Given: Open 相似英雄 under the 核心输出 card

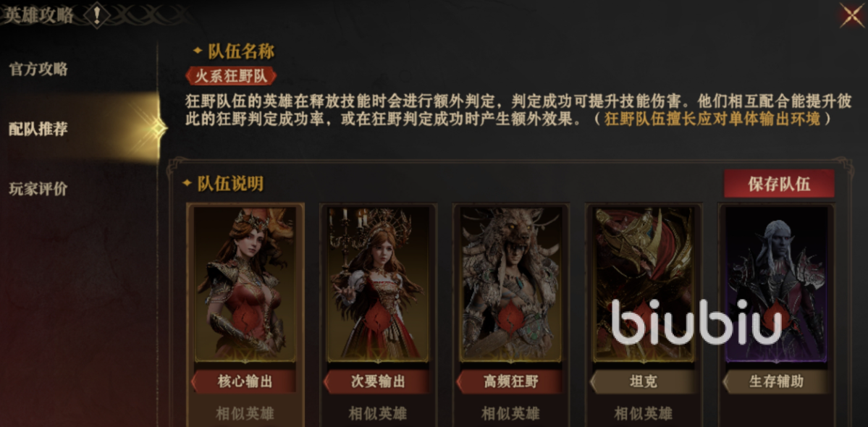Looking at the screenshot, I should (x=245, y=413).
